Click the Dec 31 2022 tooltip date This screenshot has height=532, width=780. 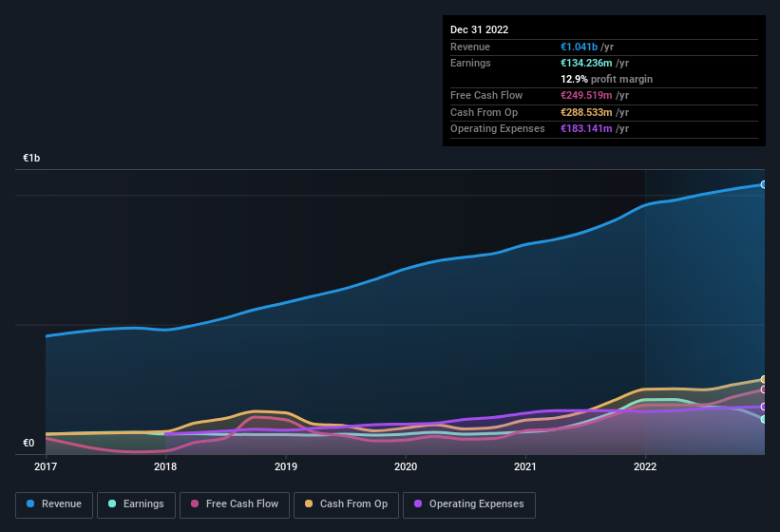479,29
